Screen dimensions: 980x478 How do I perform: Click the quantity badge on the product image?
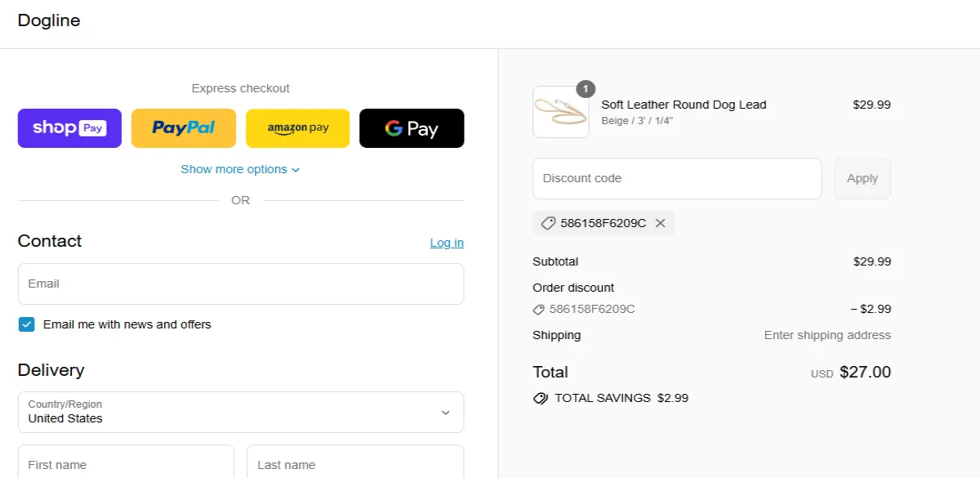click(x=586, y=90)
